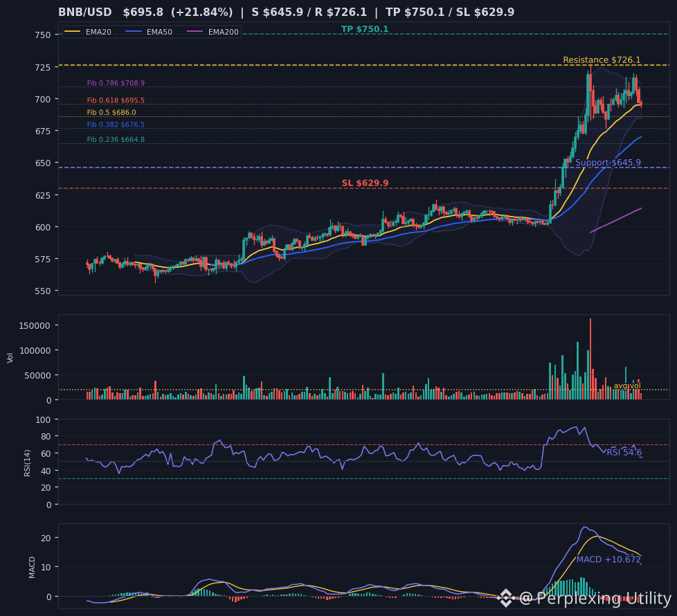Click the 650 price axis tick
This screenshot has height=616, width=677.
[x=42, y=163]
